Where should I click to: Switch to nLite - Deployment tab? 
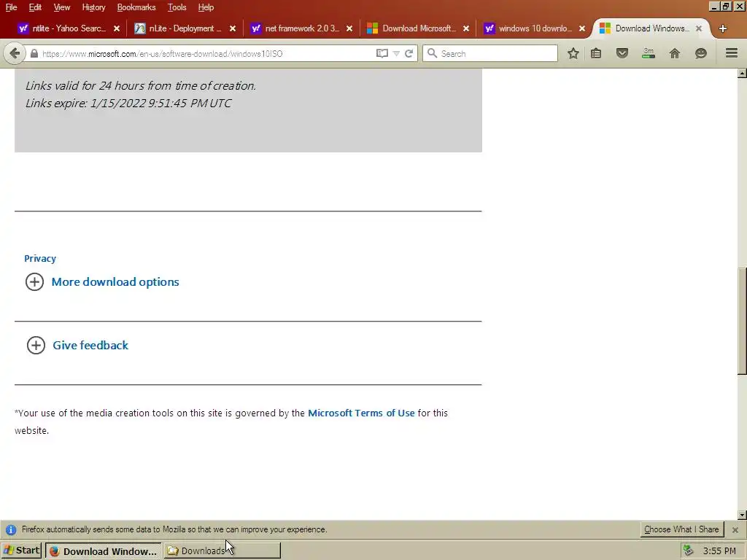point(185,28)
